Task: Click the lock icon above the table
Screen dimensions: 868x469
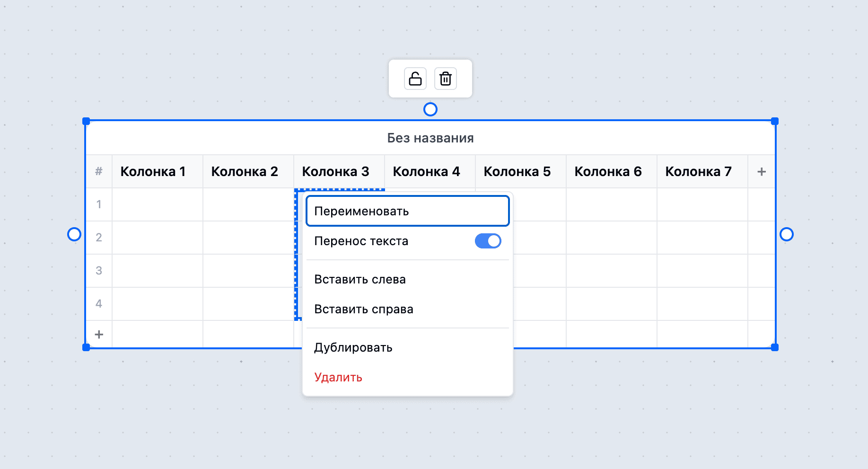Action: pos(415,79)
